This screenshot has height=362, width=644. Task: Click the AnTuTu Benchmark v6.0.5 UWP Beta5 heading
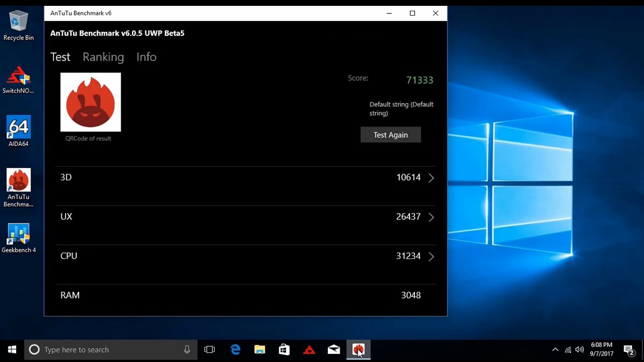pyautogui.click(x=118, y=33)
